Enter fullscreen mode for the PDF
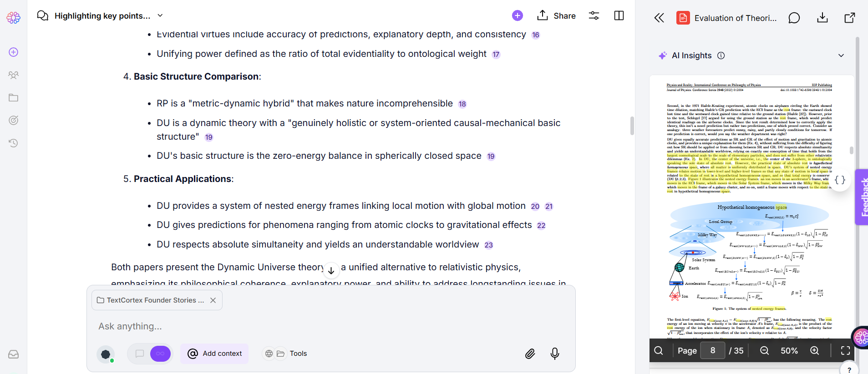 pyautogui.click(x=845, y=350)
